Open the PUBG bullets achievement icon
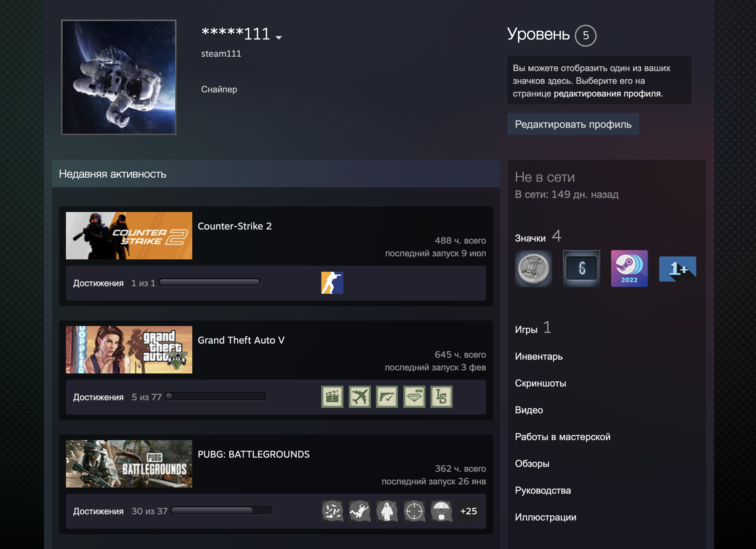756x549 pixels. 332,511
